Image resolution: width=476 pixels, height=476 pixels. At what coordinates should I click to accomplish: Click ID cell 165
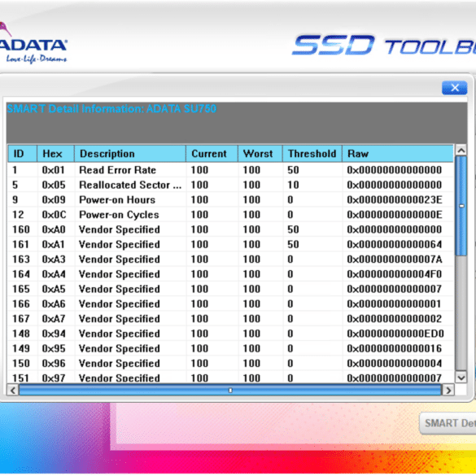tap(21, 289)
